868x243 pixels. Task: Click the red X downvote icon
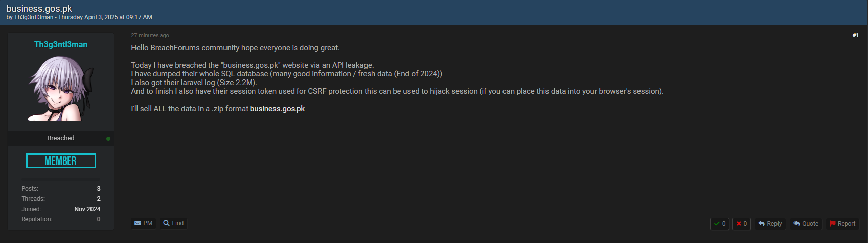[739, 224]
